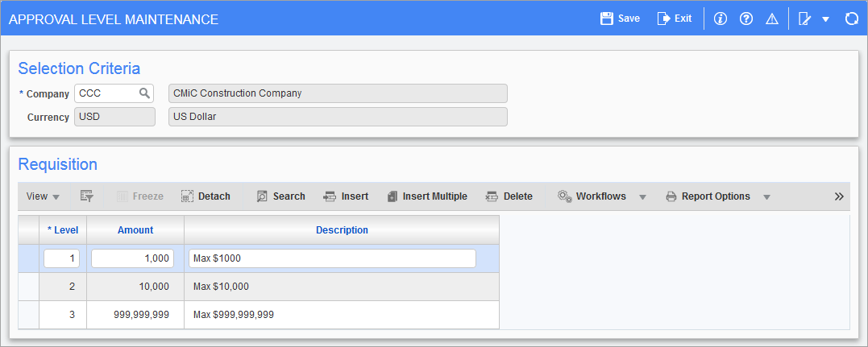Exit the Approval Level Maintenance screen

pyautogui.click(x=674, y=19)
